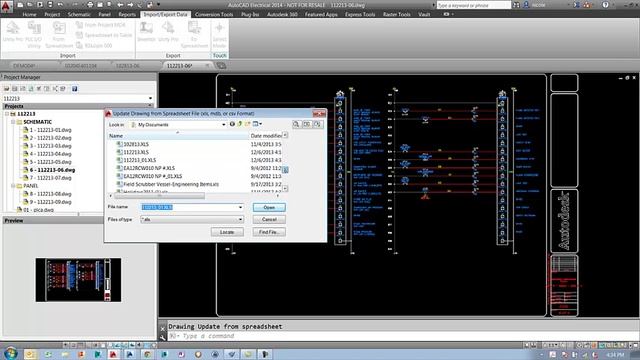Viewport: 640px width, 360px height.
Task: Click drawing preview thumbnail
Action: pos(78,280)
